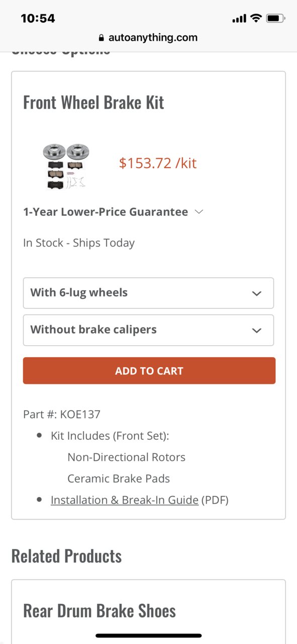Open the Without brake calipers dropdown
This screenshot has height=644, width=297.
pyautogui.click(x=148, y=330)
